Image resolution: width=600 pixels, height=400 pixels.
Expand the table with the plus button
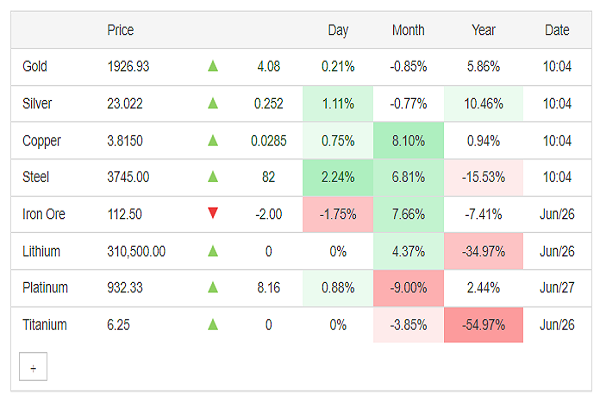coord(33,368)
